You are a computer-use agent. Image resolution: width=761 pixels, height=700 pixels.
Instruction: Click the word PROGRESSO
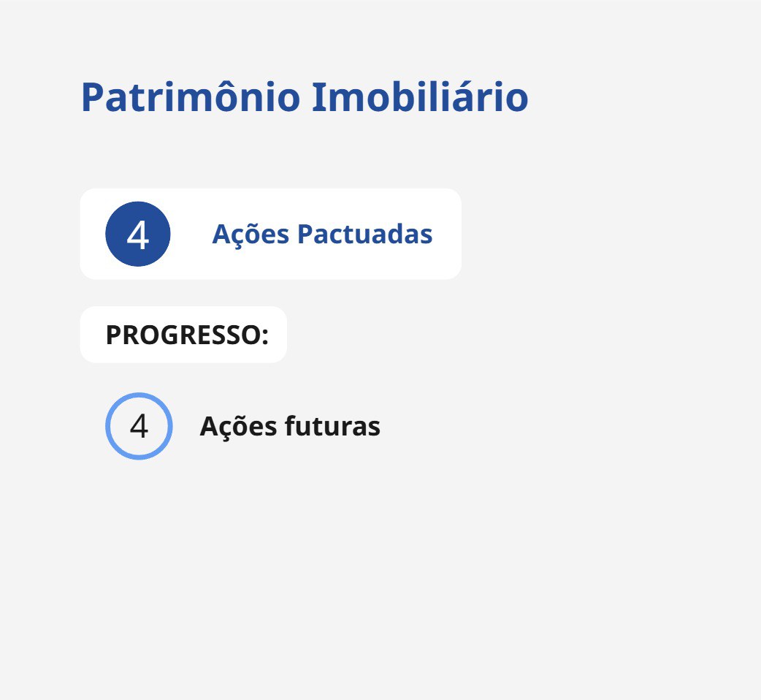click(182, 335)
